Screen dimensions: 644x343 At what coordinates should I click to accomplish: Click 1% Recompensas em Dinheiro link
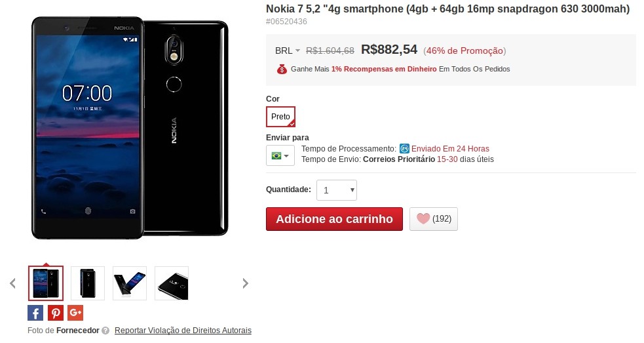coord(384,69)
